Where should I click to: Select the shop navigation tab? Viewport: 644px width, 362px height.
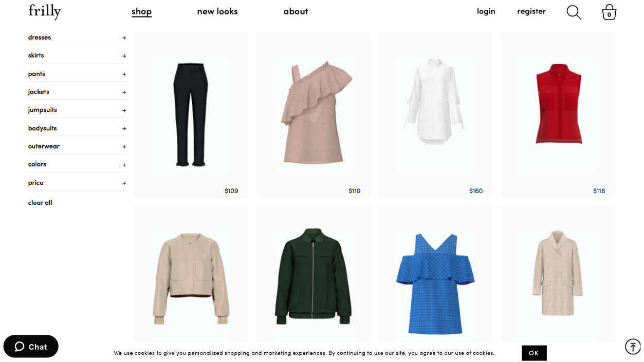(x=141, y=11)
